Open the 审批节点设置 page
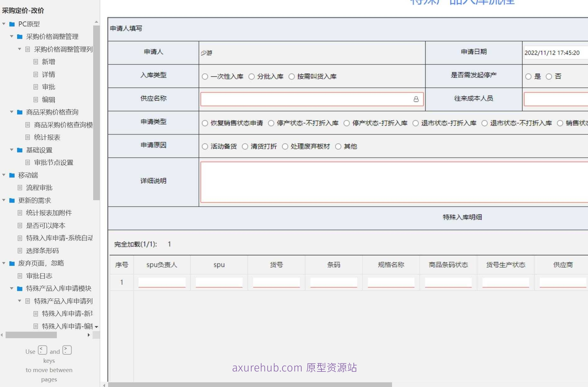Viewport: 588px width, 387px height. 54,163
